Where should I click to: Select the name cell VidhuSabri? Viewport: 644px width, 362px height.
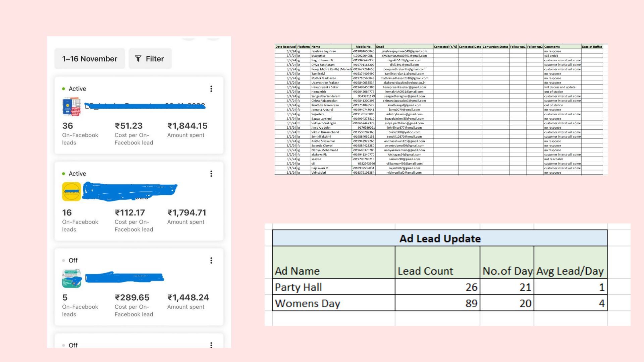tap(331, 173)
